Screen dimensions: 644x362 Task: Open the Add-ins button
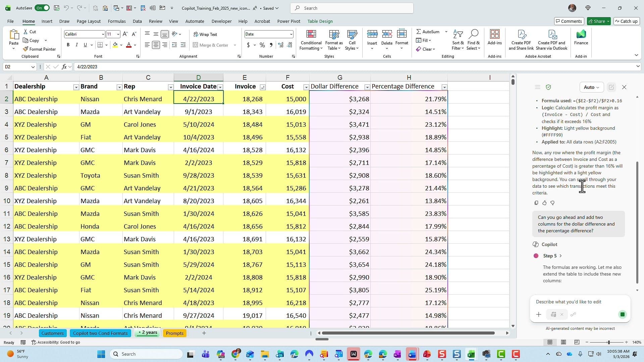(x=495, y=37)
